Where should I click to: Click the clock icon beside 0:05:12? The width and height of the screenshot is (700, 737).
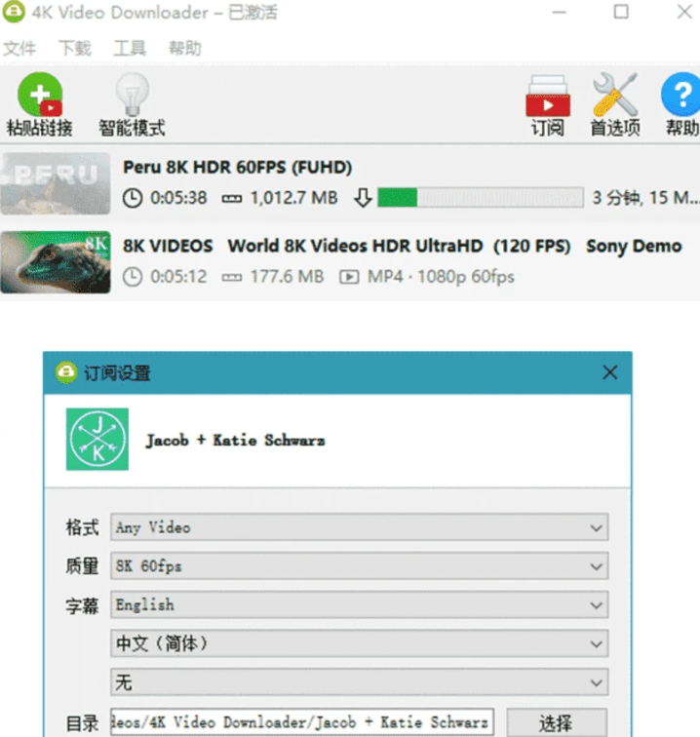[x=133, y=277]
